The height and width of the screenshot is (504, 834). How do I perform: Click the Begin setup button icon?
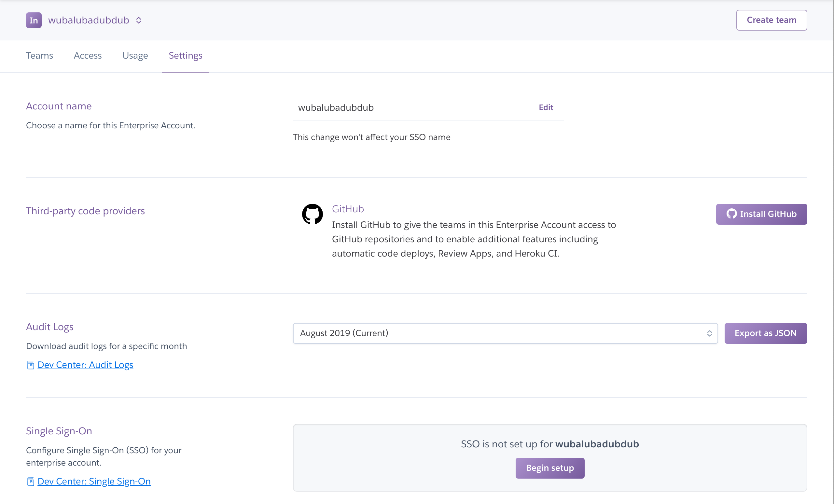click(x=549, y=468)
